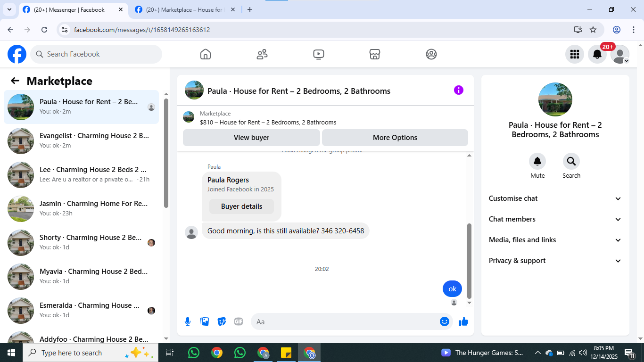Open Task View on the taskbar
This screenshot has height=362, width=644.
170,353
